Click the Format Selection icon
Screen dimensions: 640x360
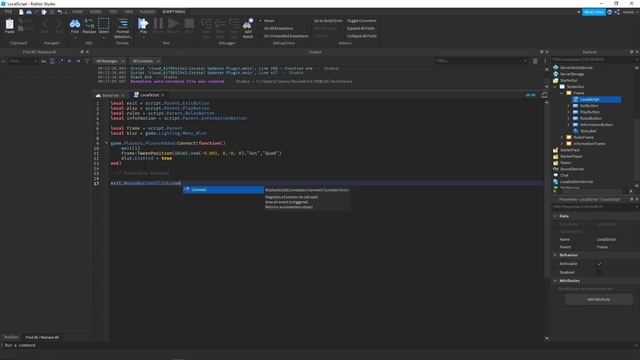123,24
